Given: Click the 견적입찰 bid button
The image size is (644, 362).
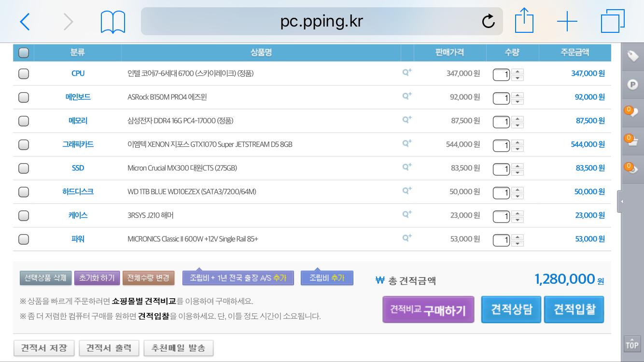Looking at the screenshot, I should point(574,309).
